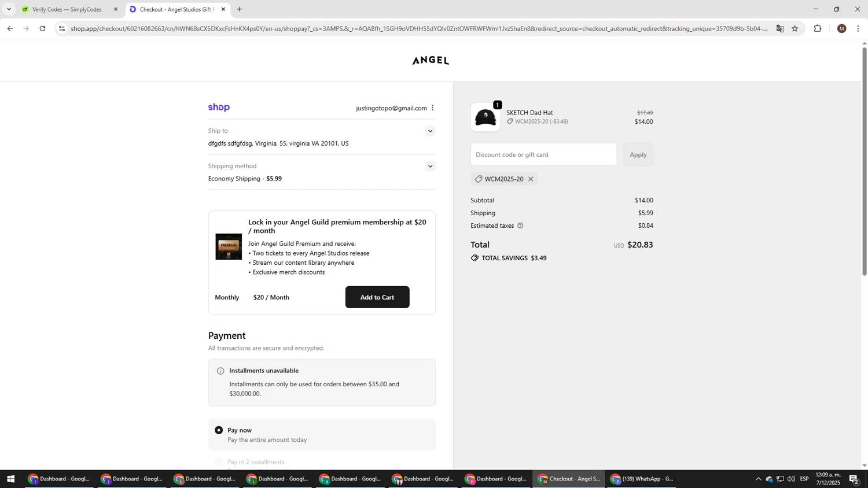Open the tab search dropdown
Image resolution: width=868 pixels, height=488 pixels.
9,9
